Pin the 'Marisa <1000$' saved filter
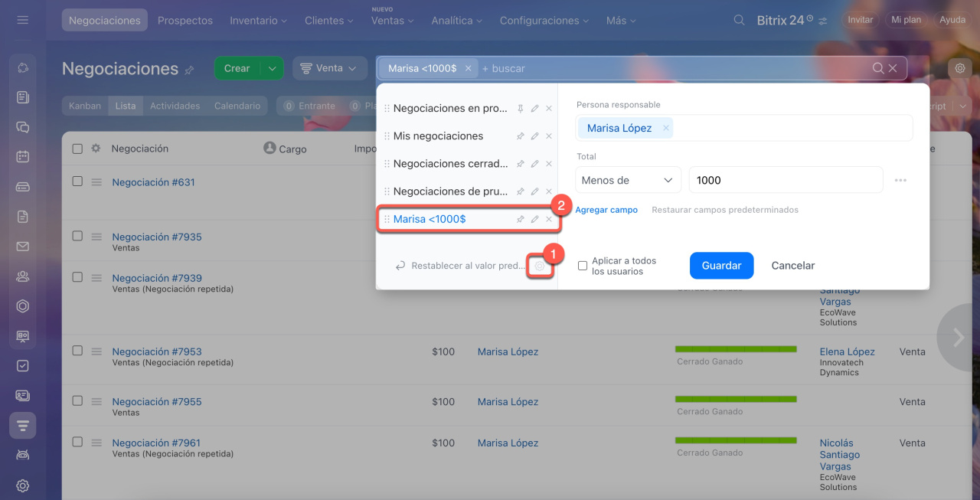Image resolution: width=980 pixels, height=500 pixels. [520, 219]
